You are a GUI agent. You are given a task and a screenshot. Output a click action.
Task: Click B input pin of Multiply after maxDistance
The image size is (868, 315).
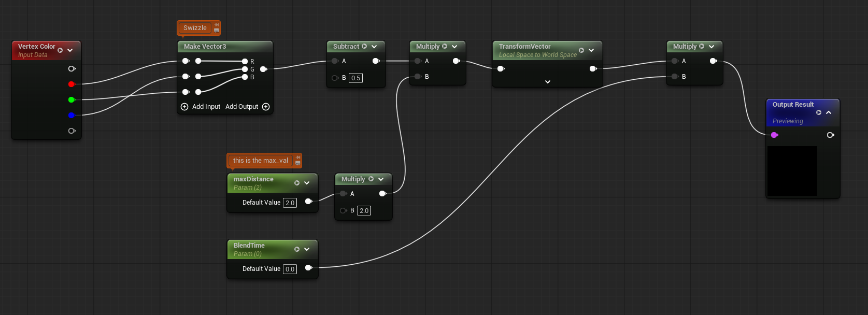343,210
